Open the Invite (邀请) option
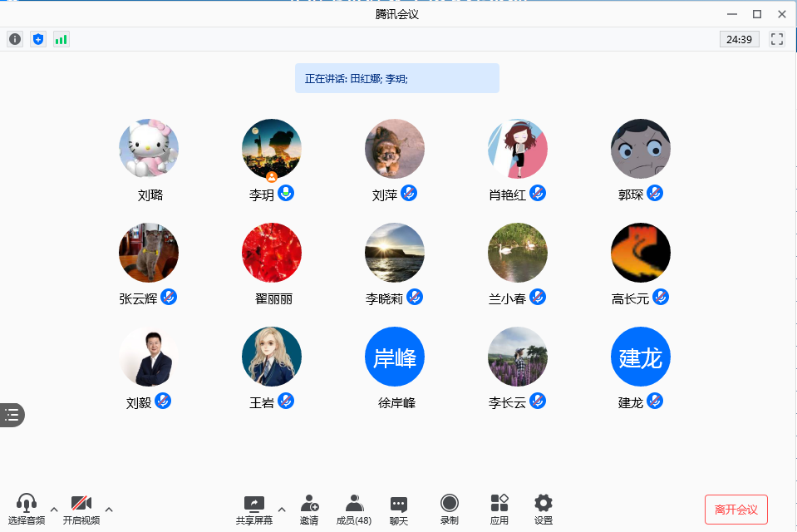This screenshot has height=532, width=797. (309, 510)
